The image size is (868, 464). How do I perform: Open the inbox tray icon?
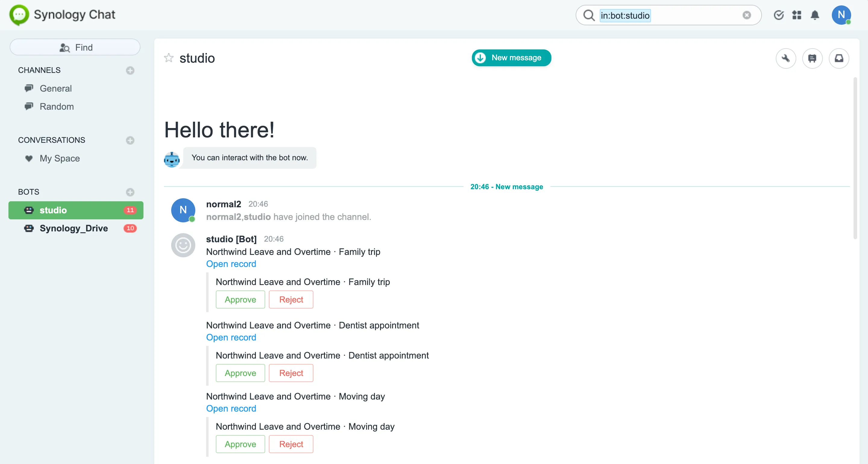click(839, 58)
